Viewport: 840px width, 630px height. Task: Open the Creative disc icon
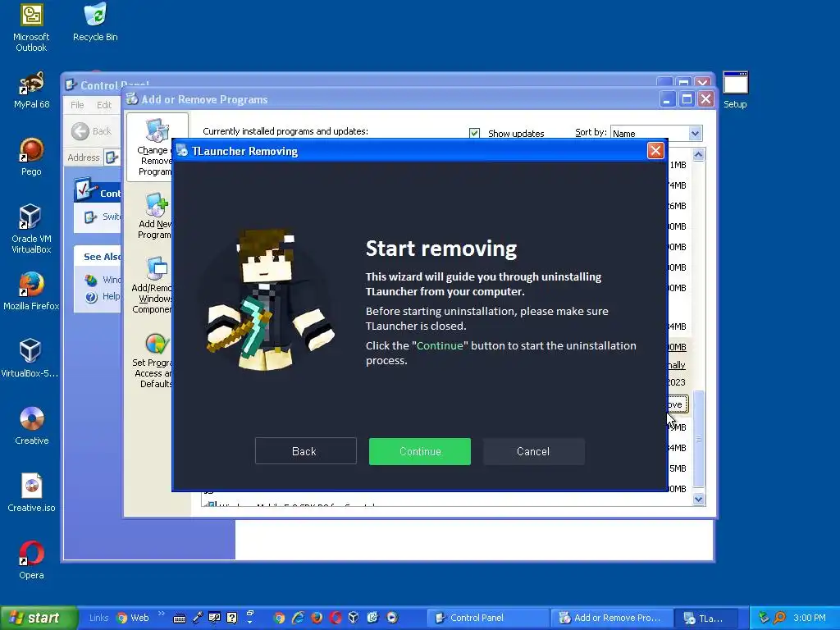click(31, 426)
